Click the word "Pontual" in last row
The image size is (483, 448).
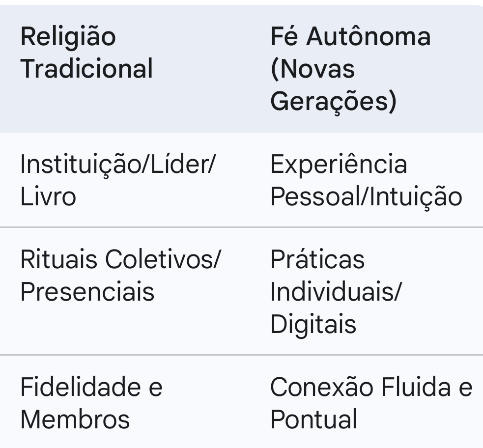tap(314, 420)
